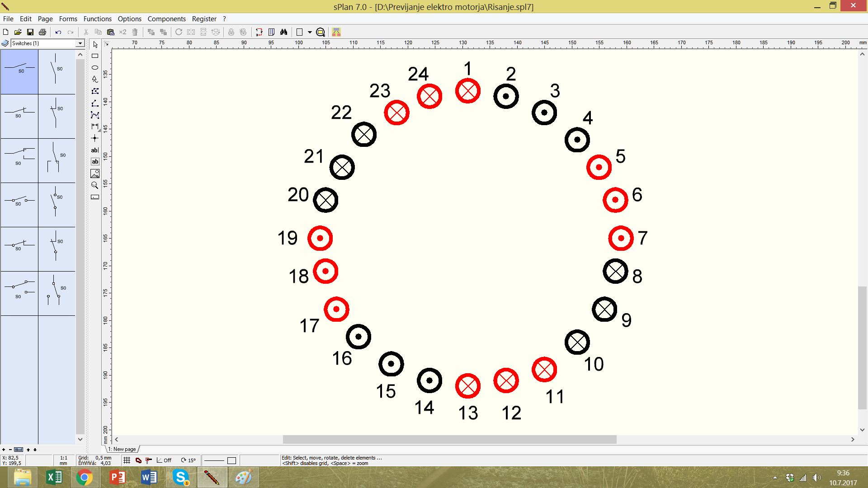Click the binoculars Find icon
Image resolution: width=868 pixels, height=488 pixels.
point(283,32)
